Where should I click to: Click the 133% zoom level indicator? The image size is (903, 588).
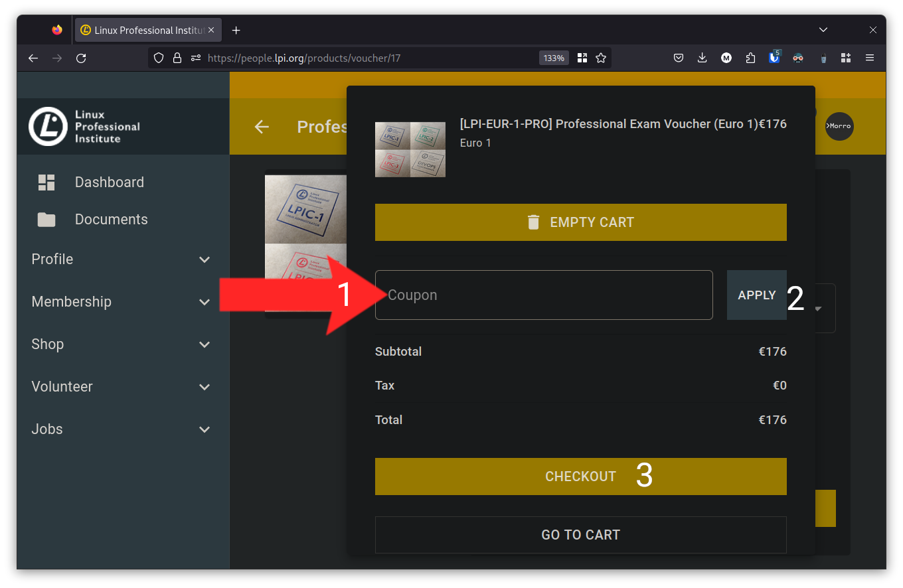click(554, 58)
